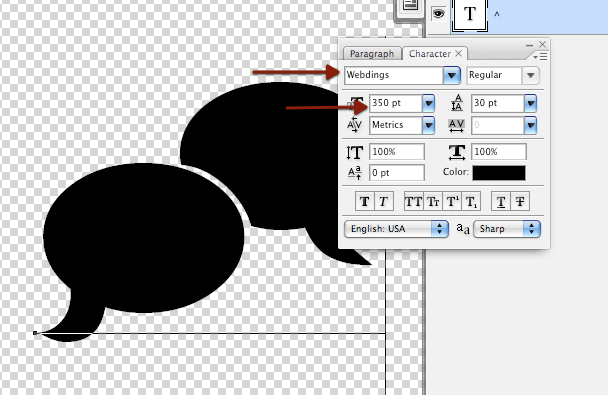This screenshot has width=608, height=395.
Task: Toggle All Caps style button
Action: click(x=414, y=202)
